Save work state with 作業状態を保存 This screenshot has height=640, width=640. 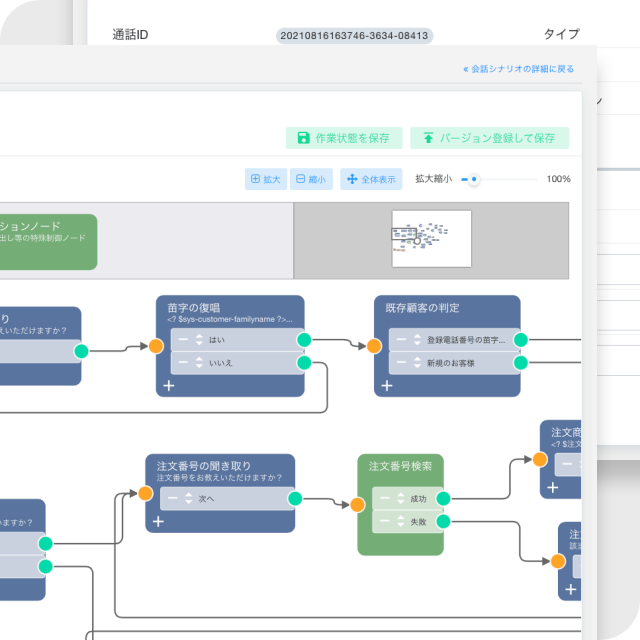344,138
